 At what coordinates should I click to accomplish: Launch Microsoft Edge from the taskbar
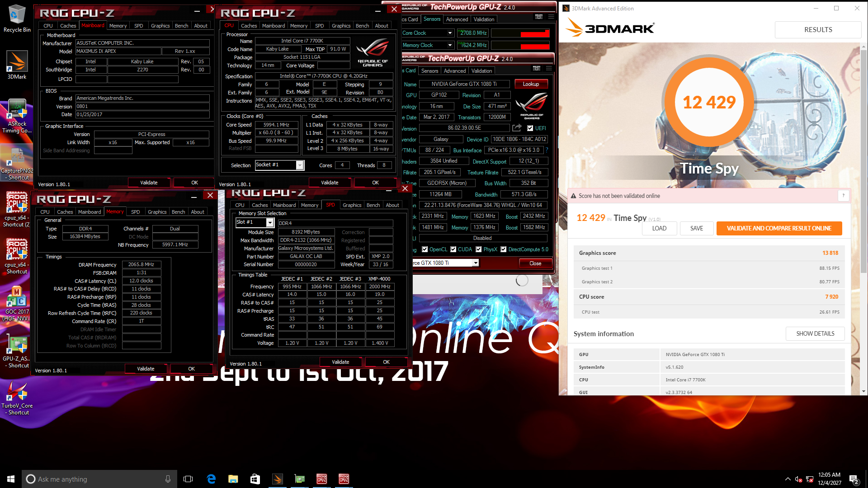coord(211,479)
